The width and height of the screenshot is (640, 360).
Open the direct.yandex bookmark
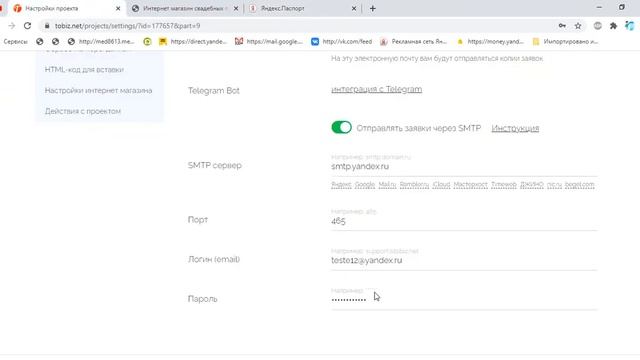click(x=193, y=41)
